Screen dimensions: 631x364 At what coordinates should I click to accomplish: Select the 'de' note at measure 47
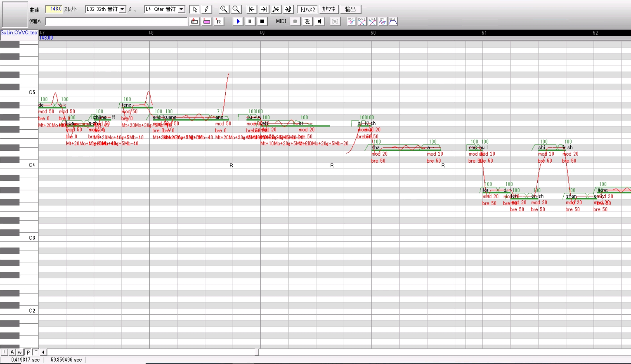click(49, 105)
